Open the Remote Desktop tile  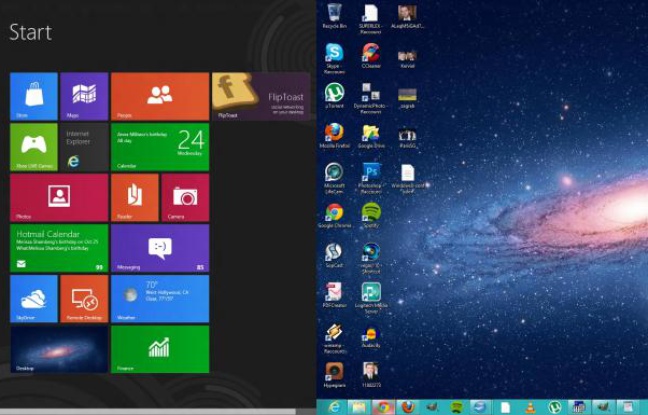tap(84, 298)
